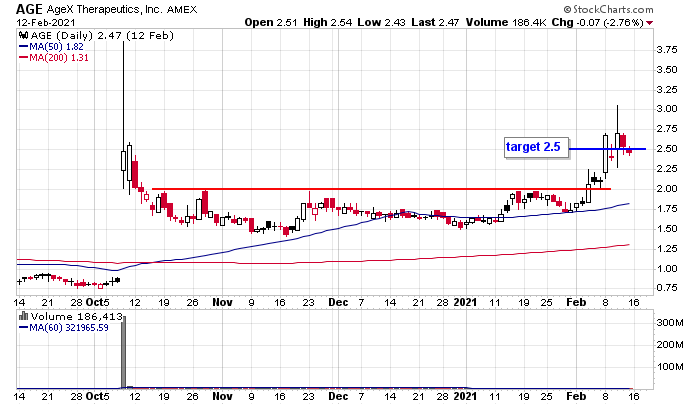Click the 100M volume axis label
700x405 pixels.
click(670, 367)
